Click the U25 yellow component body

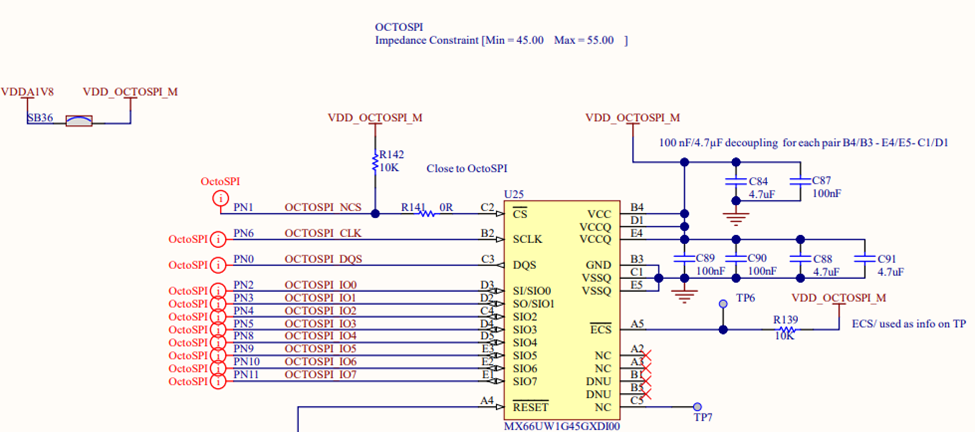click(x=562, y=311)
